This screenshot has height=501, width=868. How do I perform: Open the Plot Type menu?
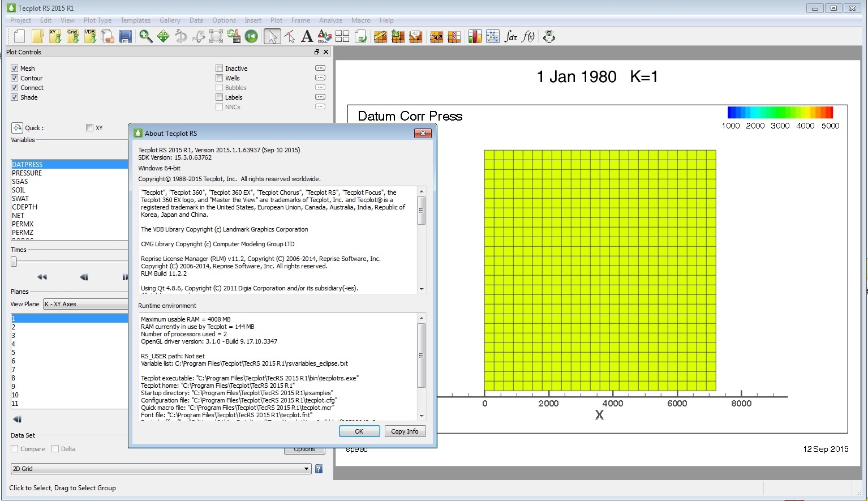(x=97, y=20)
